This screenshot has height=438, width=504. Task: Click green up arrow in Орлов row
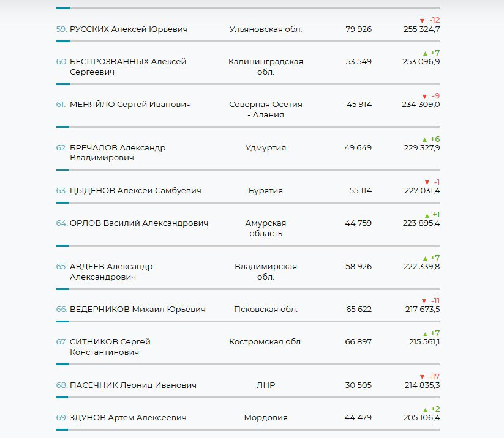427,215
